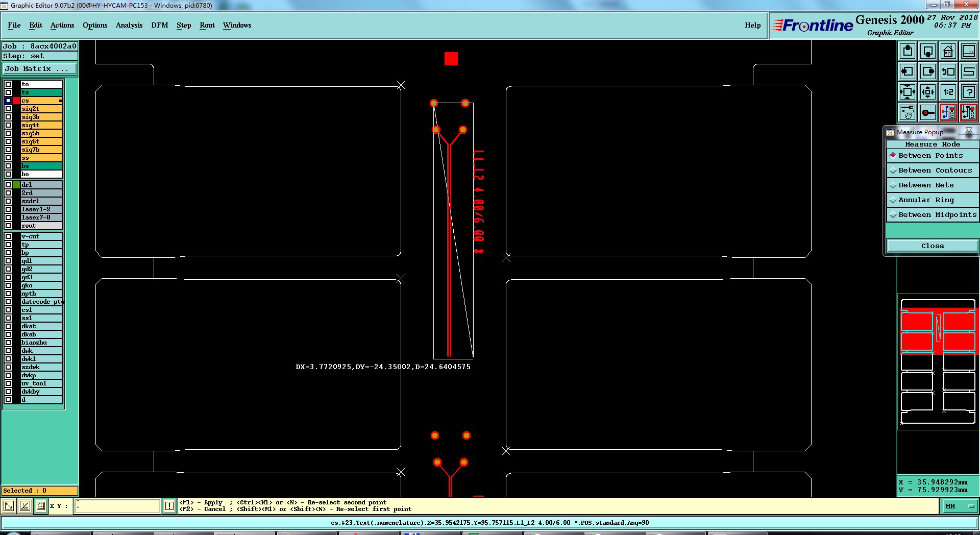Click in the X Y coordinate input field
This screenshot has width=980, height=535.
pos(118,506)
